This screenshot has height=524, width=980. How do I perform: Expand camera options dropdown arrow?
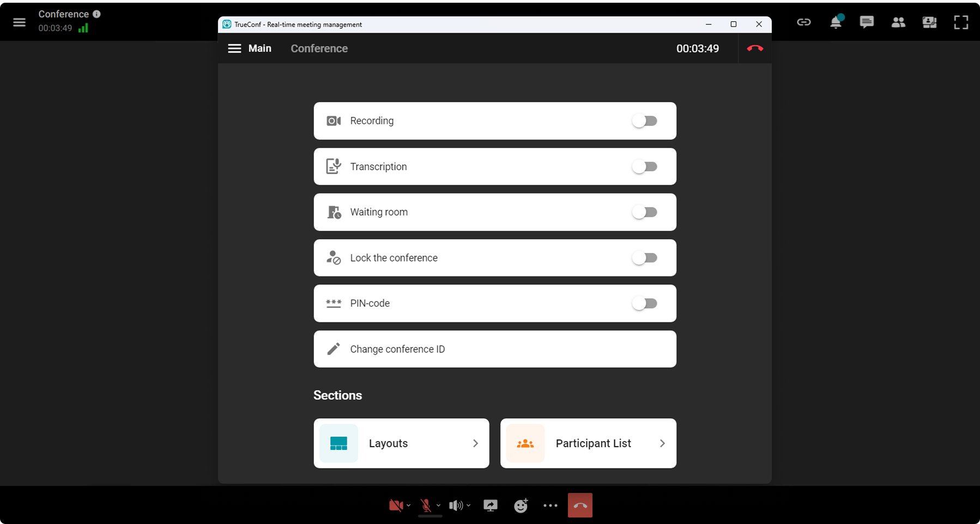click(409, 505)
